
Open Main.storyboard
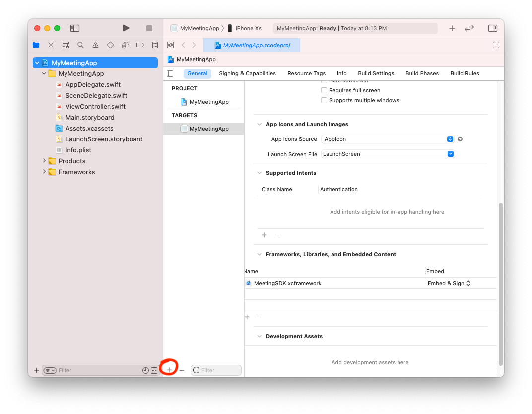pyautogui.click(x=89, y=118)
